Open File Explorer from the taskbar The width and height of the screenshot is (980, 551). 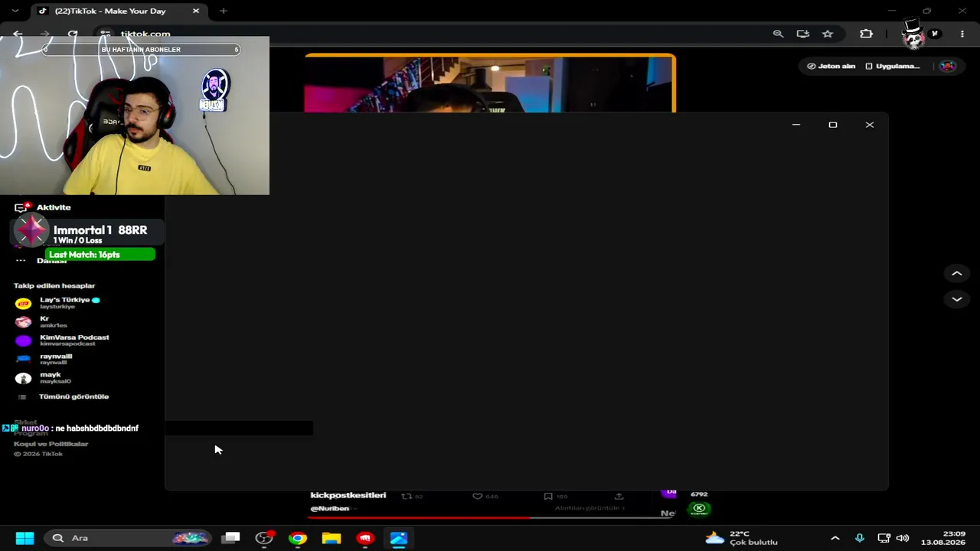coord(332,538)
